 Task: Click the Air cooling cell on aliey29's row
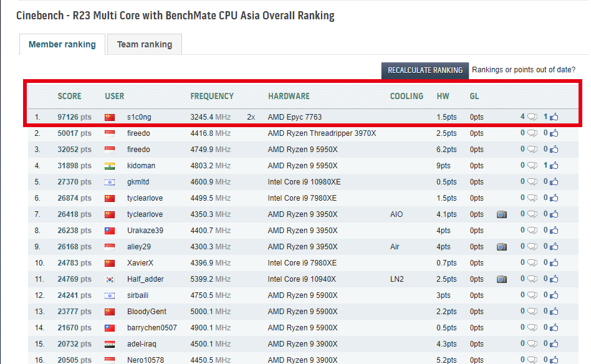click(x=395, y=247)
